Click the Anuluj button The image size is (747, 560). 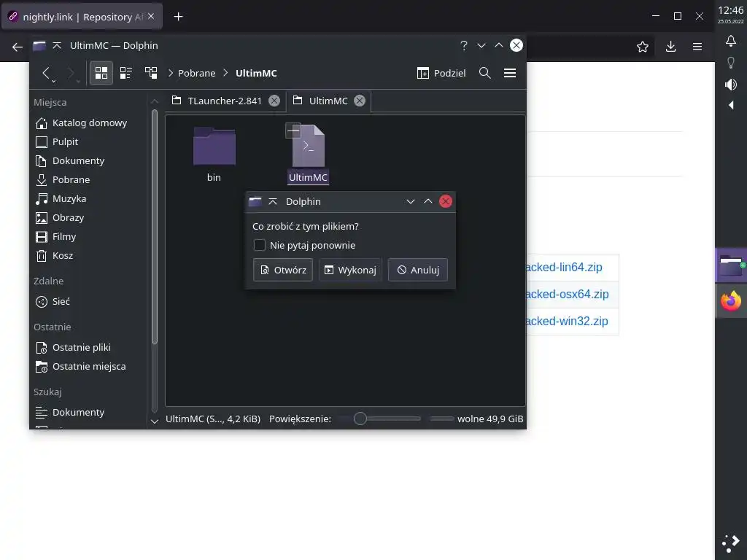[x=418, y=270]
